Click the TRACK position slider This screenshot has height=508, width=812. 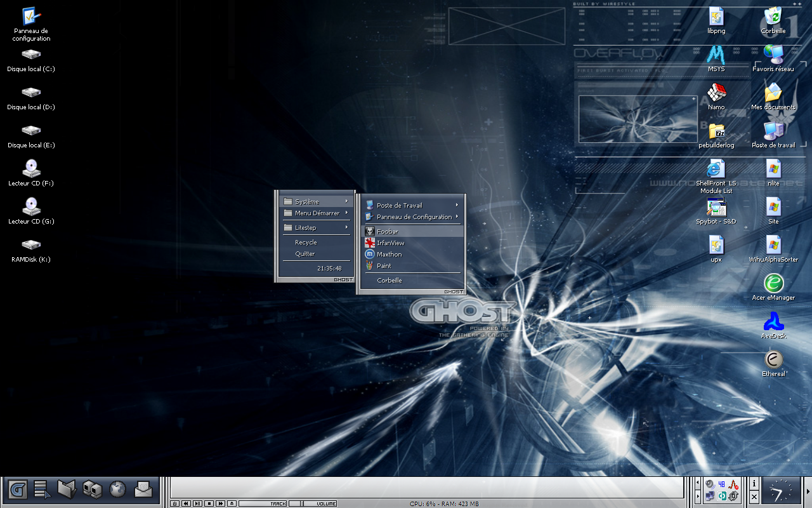pos(263,504)
